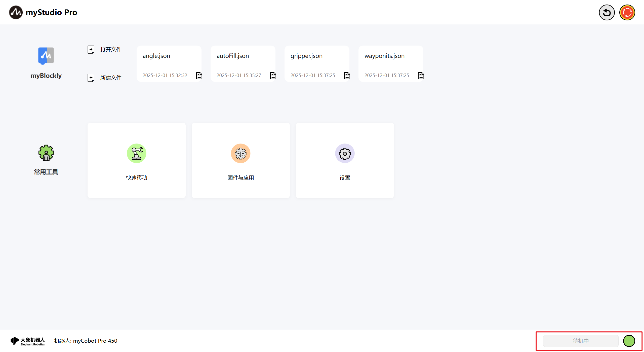This screenshot has width=644, height=352.
Task: Click the 设置 purple gear icon
Action: click(x=345, y=153)
